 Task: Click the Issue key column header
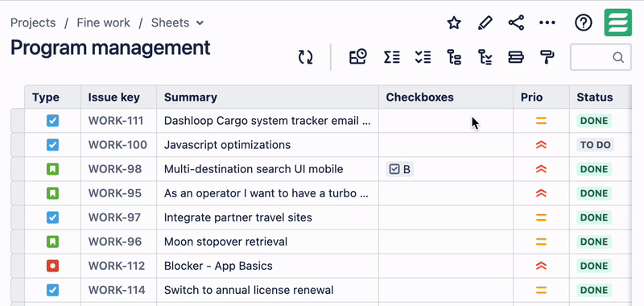(x=118, y=97)
